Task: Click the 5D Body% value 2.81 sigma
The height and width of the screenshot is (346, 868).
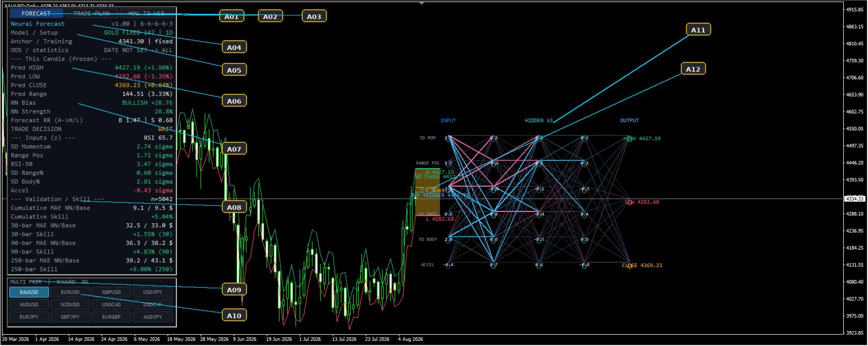Action: click(x=155, y=182)
